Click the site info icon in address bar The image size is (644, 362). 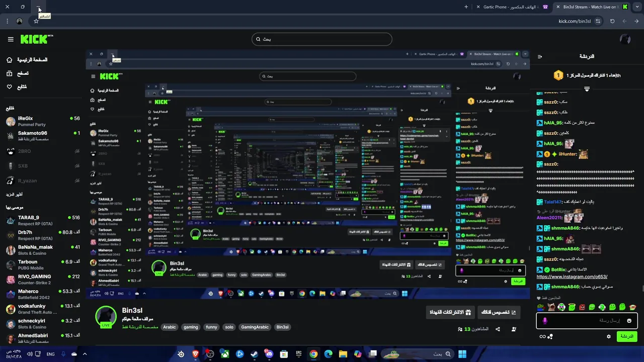coord(598,21)
